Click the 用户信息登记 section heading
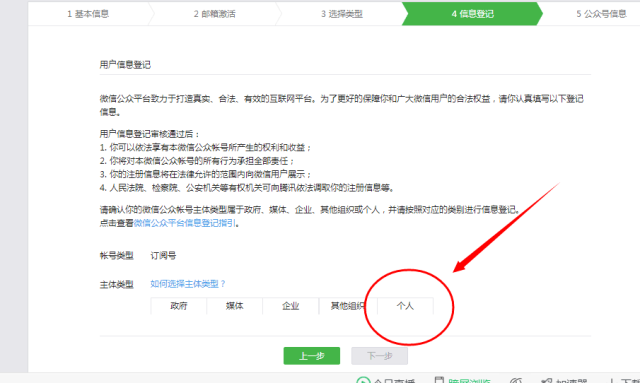 pyautogui.click(x=125, y=65)
